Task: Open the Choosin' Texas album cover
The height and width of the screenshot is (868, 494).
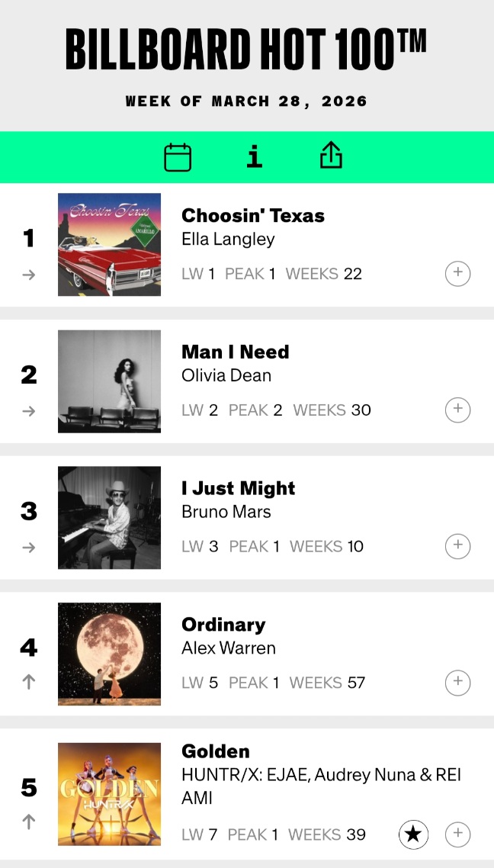Action: click(x=109, y=245)
